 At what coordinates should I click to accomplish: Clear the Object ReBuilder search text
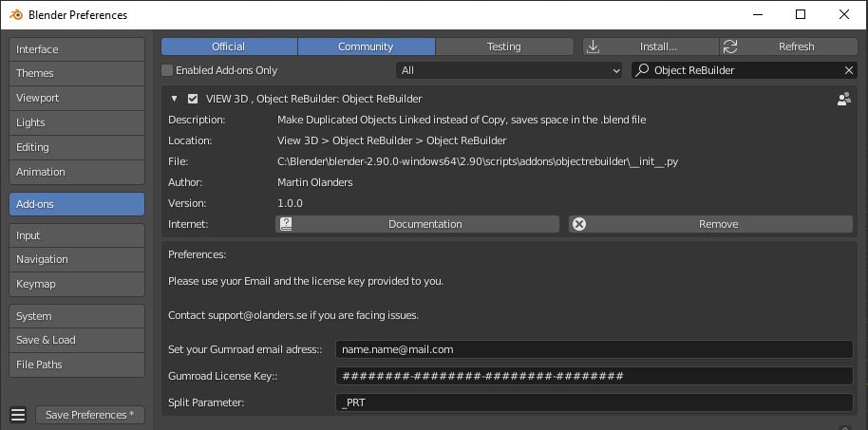849,70
